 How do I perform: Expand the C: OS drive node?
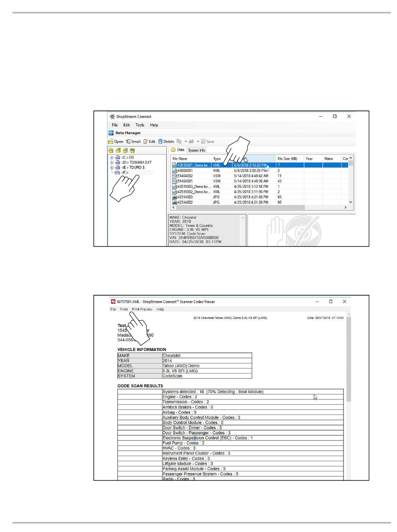click(112, 158)
